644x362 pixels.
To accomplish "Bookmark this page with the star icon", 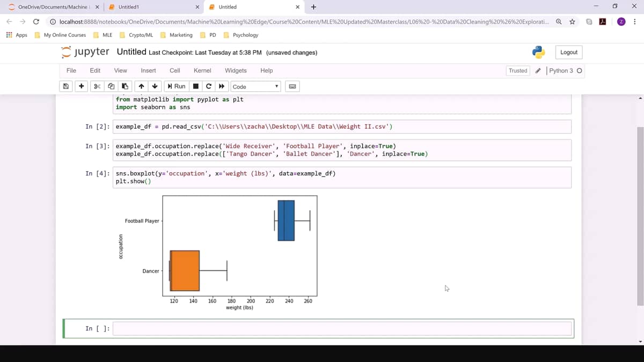I will (x=573, y=21).
